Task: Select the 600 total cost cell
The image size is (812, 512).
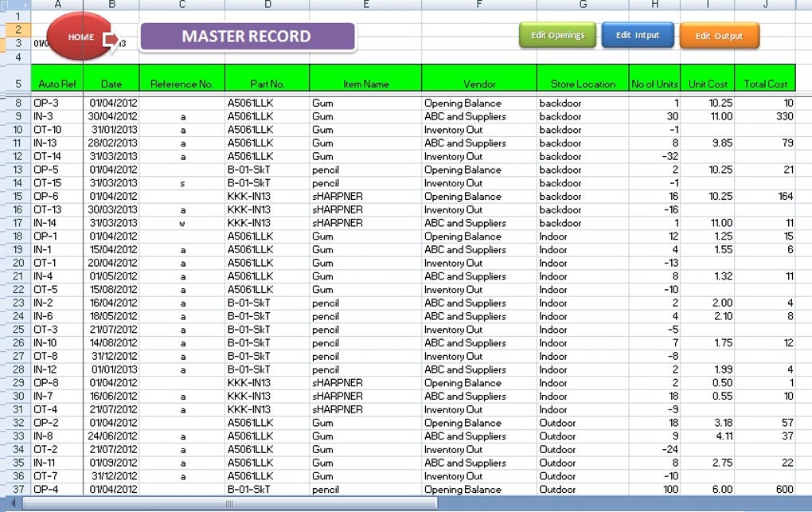Action: coord(765,489)
